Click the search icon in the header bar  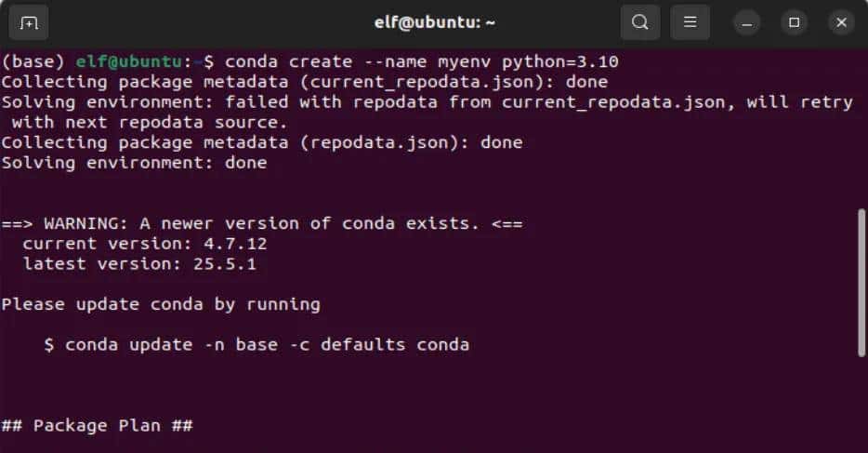[639, 22]
